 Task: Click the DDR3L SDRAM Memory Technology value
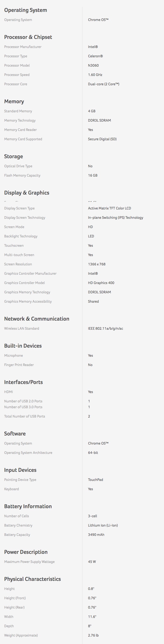(99, 120)
